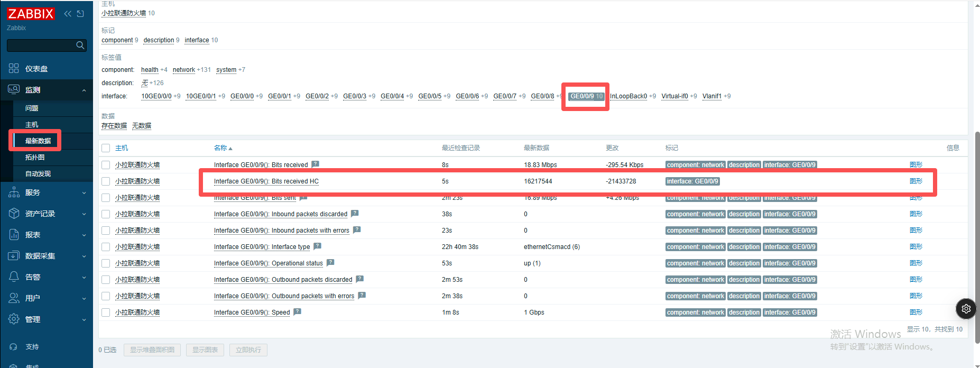Click help icon beside Interface type
Screen dimensions: 980x368
pyautogui.click(x=317, y=246)
